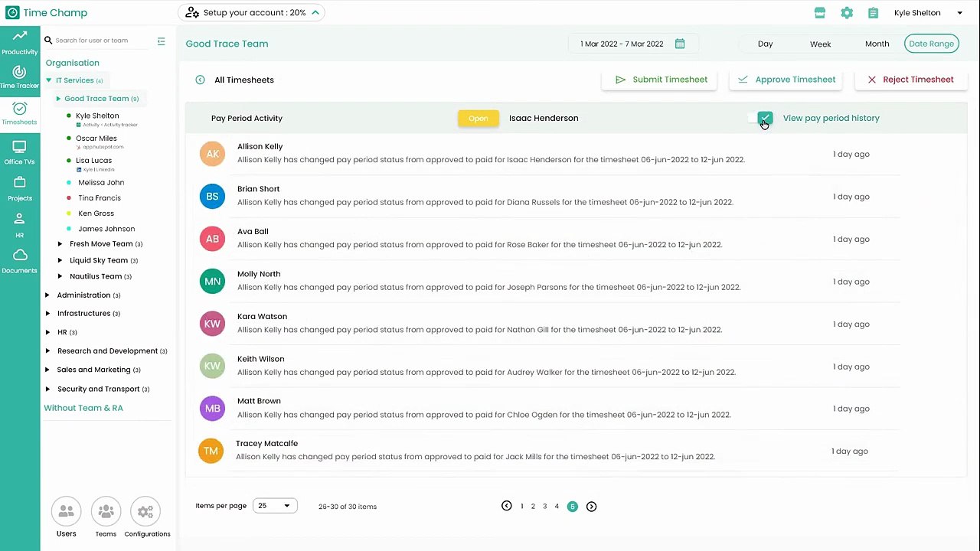Screen dimensions: 980x551
Task: Click the Time Champ logo
Action: coord(47,12)
